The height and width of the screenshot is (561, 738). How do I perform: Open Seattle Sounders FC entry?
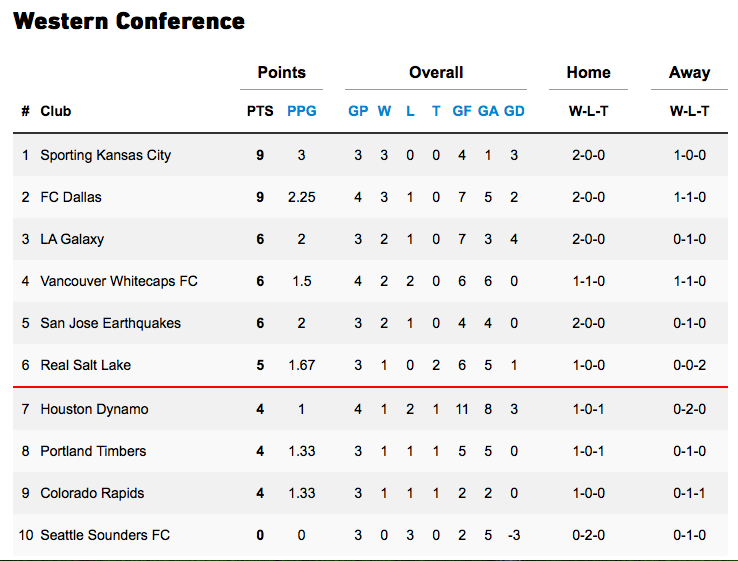pos(105,535)
